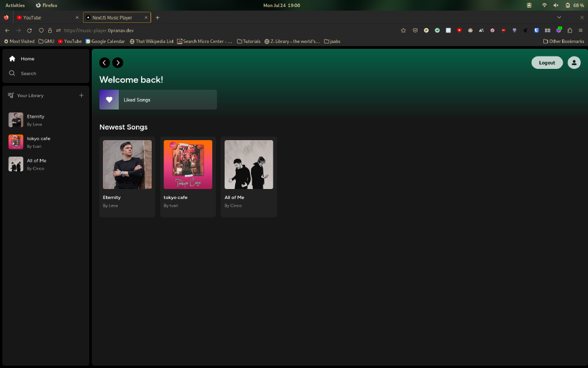Open Activities in the top bar
The width and height of the screenshot is (588, 368).
point(15,5)
